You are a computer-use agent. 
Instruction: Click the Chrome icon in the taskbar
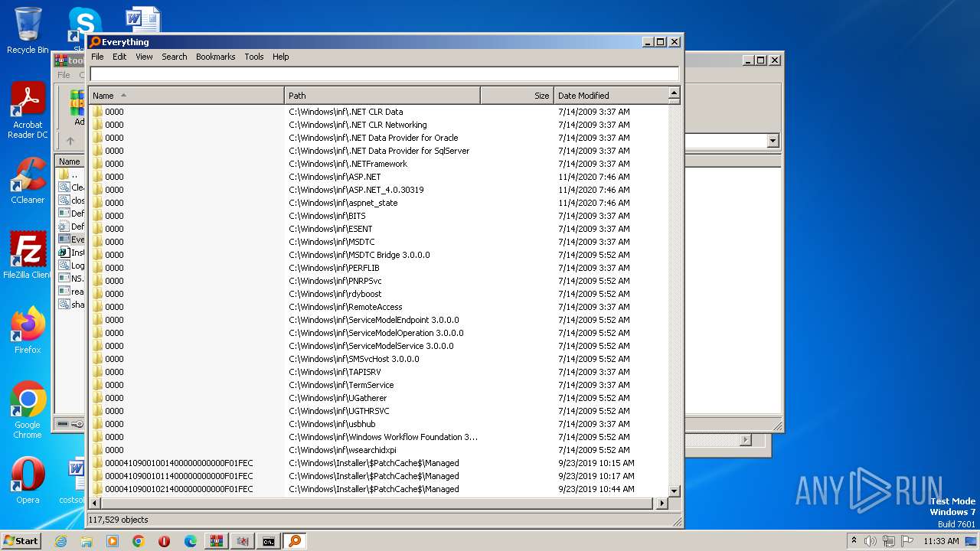pyautogui.click(x=139, y=541)
